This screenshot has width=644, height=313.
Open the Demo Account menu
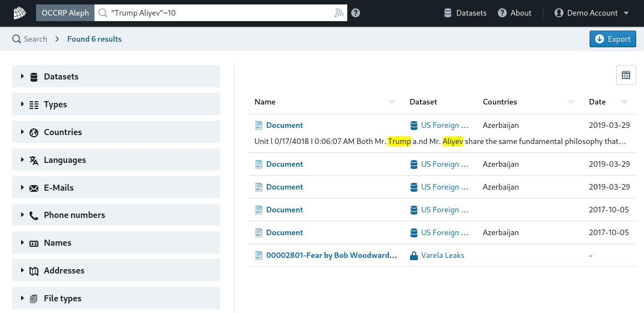592,13
